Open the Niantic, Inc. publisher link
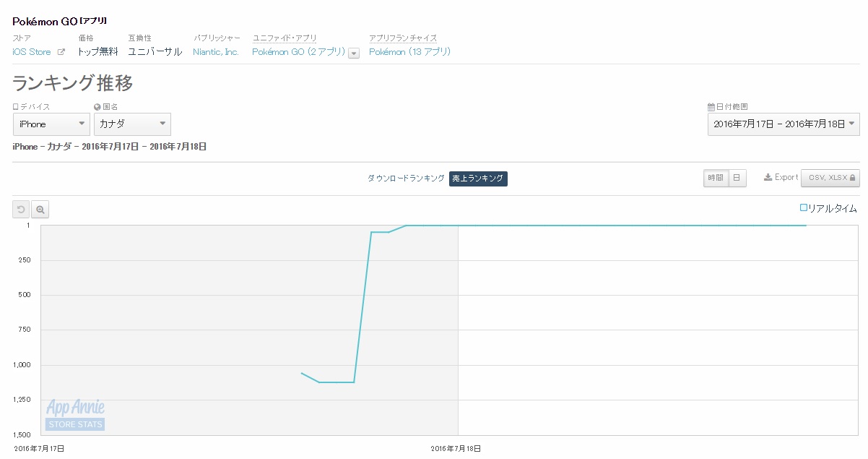 click(216, 52)
